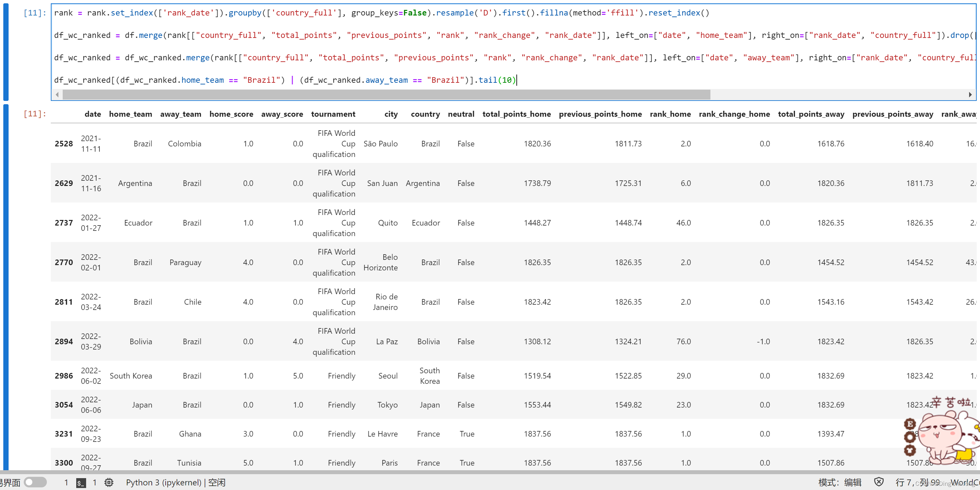The height and width of the screenshot is (490, 980).
Task: Click the kernel chip icon in status bar
Action: click(x=109, y=482)
